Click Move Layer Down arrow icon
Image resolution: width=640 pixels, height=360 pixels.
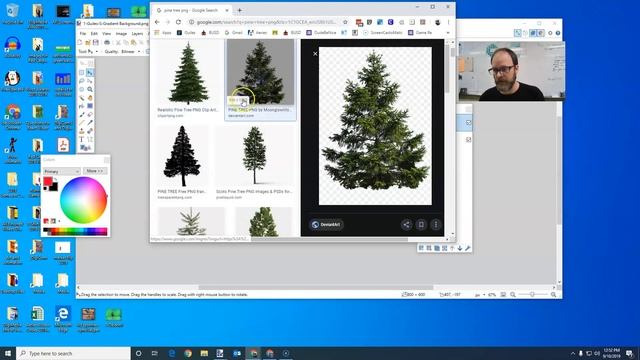[460, 248]
